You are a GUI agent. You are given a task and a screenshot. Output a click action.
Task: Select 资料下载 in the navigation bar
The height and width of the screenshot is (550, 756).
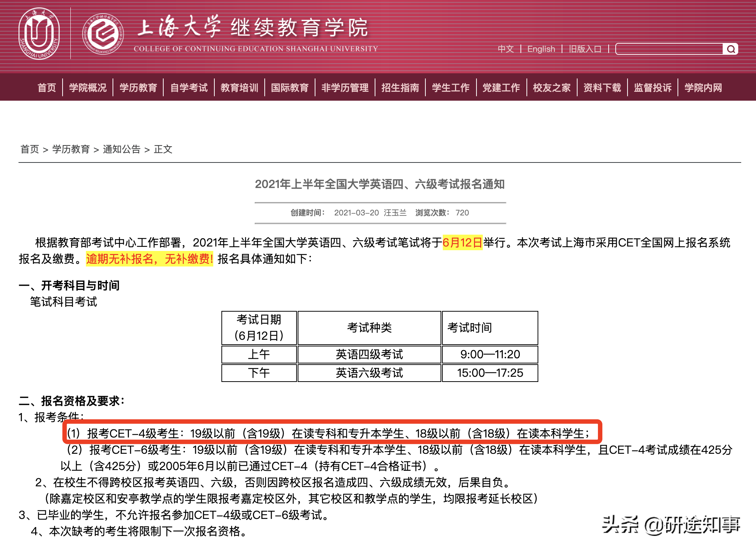[602, 88]
